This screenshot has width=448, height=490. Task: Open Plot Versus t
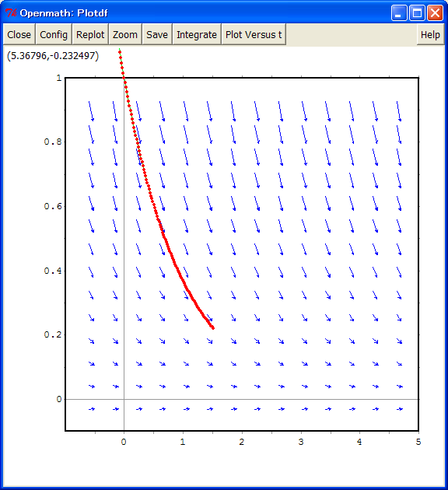click(x=254, y=34)
